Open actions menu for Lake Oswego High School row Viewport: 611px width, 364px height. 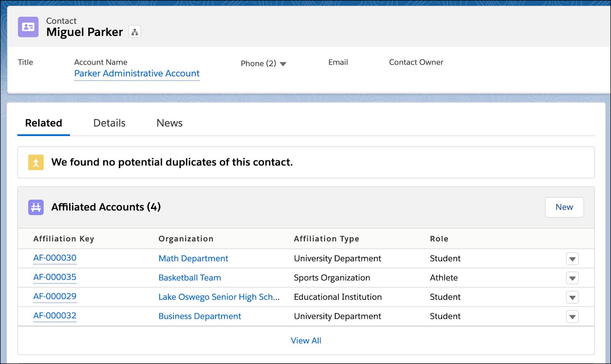(572, 297)
